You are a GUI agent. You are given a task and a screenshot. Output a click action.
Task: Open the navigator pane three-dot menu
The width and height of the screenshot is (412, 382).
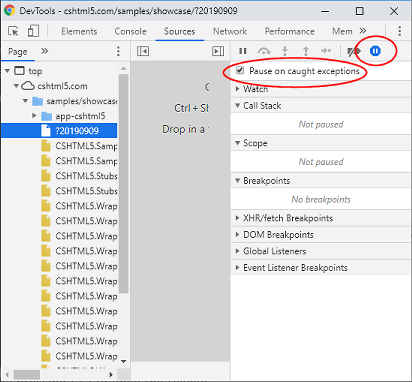point(118,51)
